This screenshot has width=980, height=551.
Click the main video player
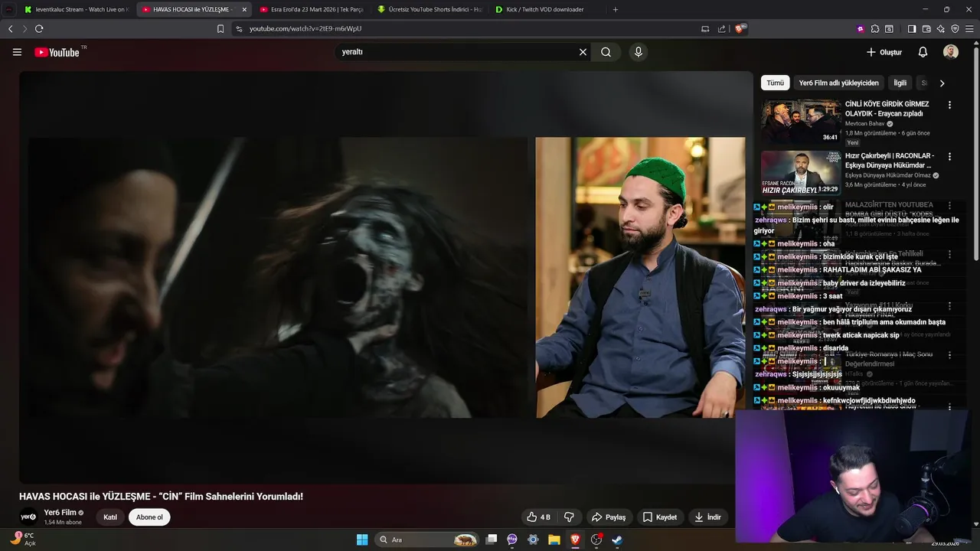tap(387, 277)
